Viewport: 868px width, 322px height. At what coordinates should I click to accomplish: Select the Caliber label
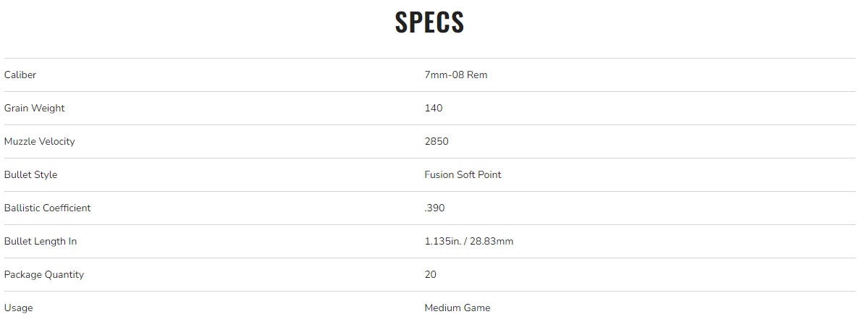(x=20, y=75)
